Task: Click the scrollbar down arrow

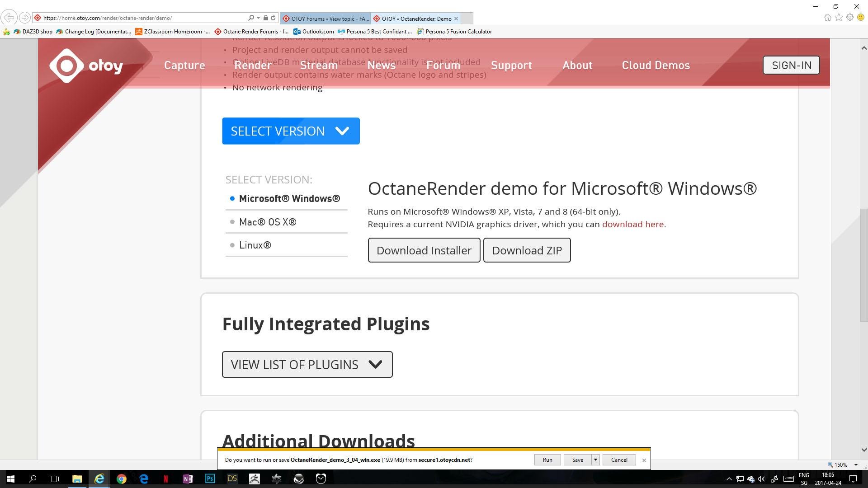Action: [x=863, y=450]
